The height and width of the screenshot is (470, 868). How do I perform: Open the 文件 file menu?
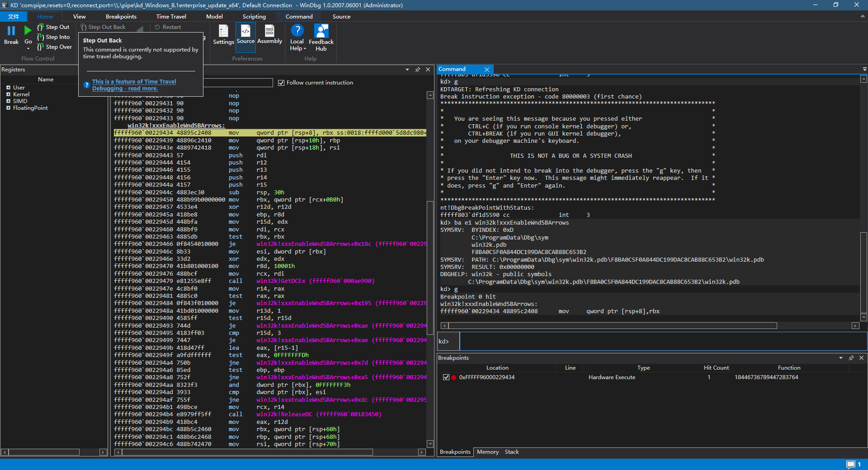[14, 17]
